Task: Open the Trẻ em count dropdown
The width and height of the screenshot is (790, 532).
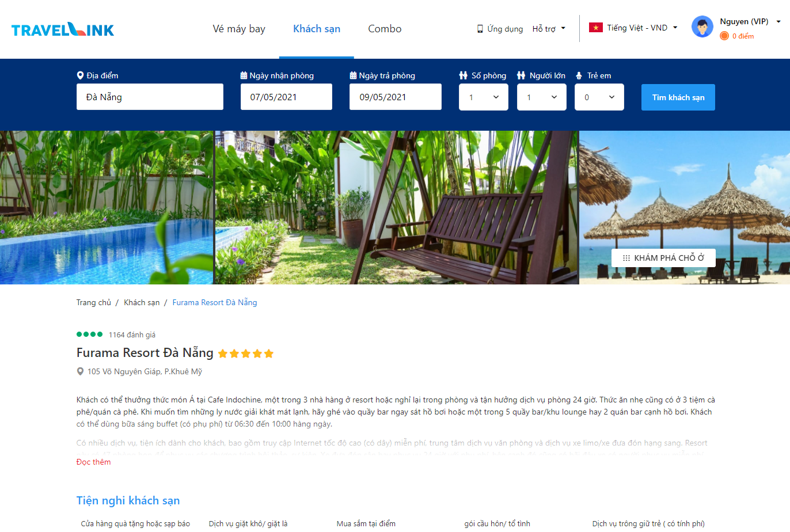Action: pos(599,97)
